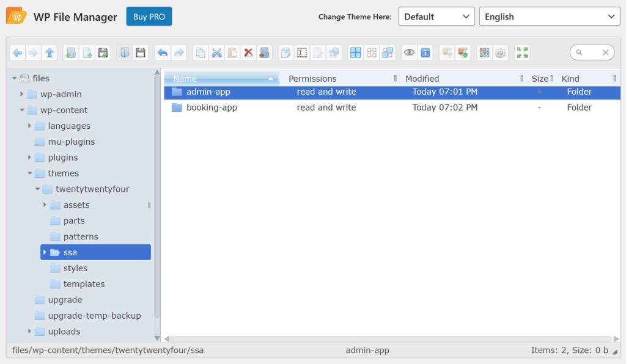Show info for admin-app using the info icon

pyautogui.click(x=425, y=53)
